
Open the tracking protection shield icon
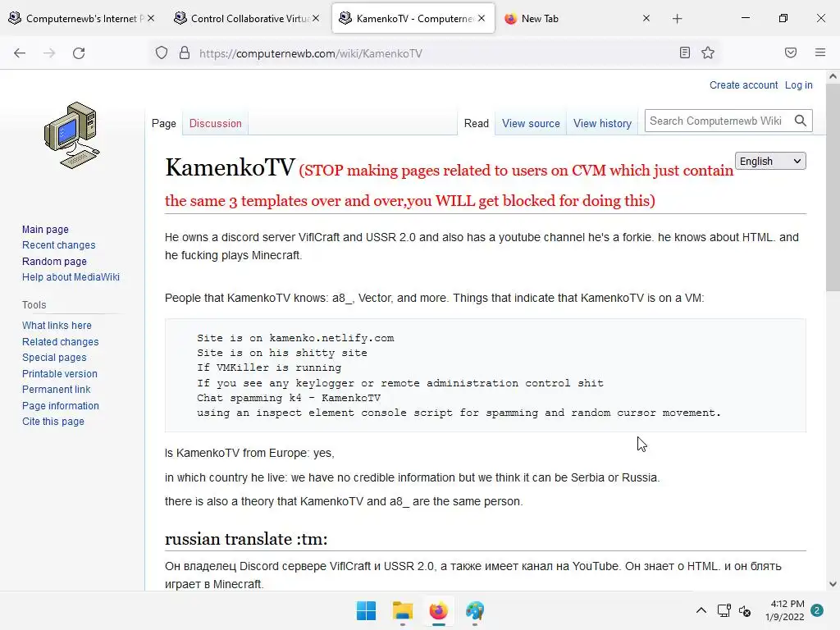point(162,53)
